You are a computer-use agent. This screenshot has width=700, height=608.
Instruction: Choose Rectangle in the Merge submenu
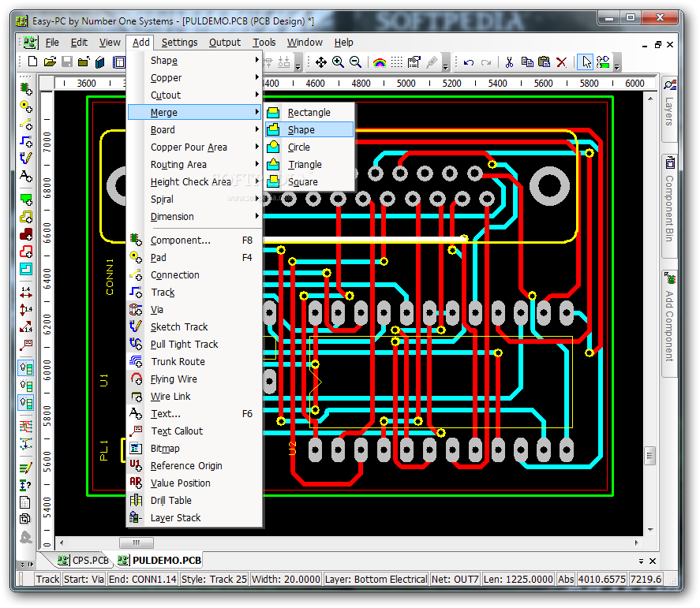click(x=309, y=113)
